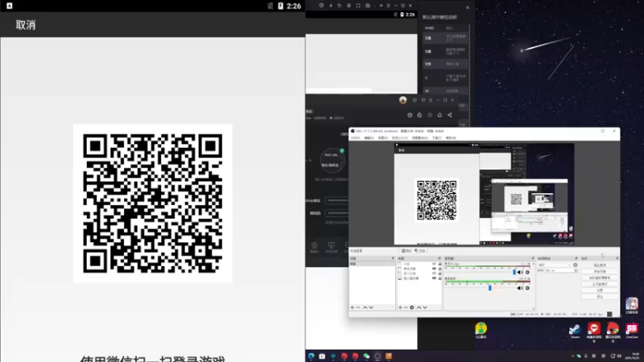Open source properties gear in Sources dock footer
Viewport: 644px width, 362px height.
point(412,307)
